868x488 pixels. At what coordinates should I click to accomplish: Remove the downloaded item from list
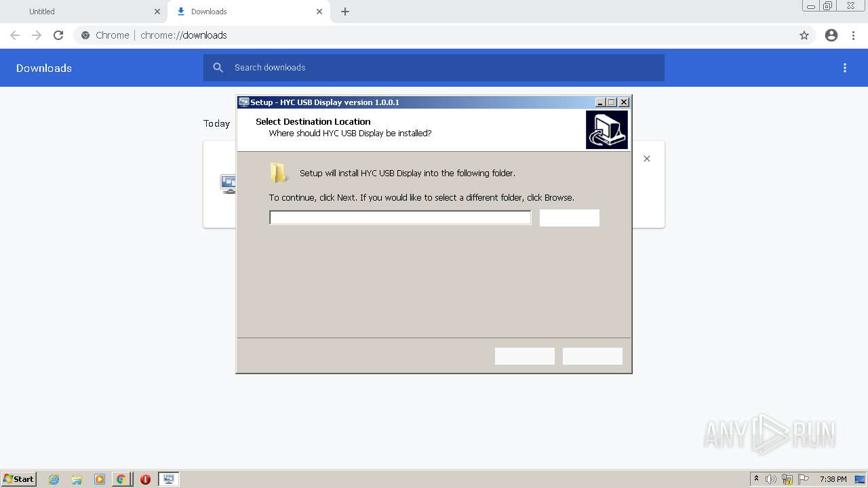coord(647,159)
